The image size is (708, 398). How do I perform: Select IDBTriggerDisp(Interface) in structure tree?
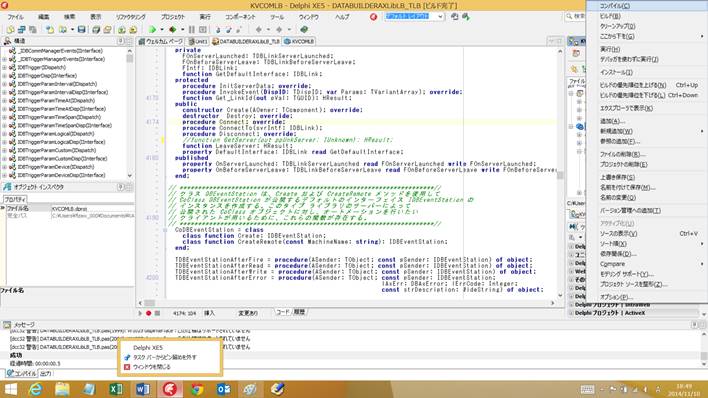click(x=47, y=76)
